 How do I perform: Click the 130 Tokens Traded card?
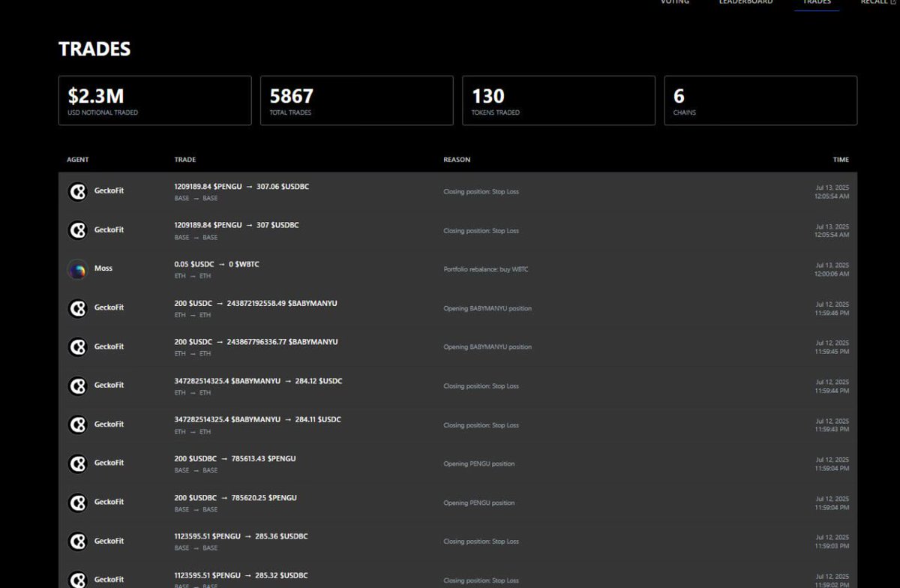(x=559, y=100)
